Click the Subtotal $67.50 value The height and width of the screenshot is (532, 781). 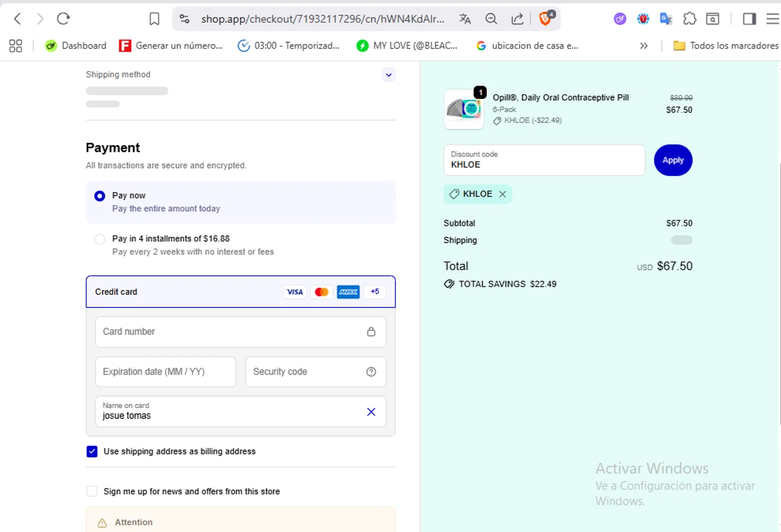679,223
